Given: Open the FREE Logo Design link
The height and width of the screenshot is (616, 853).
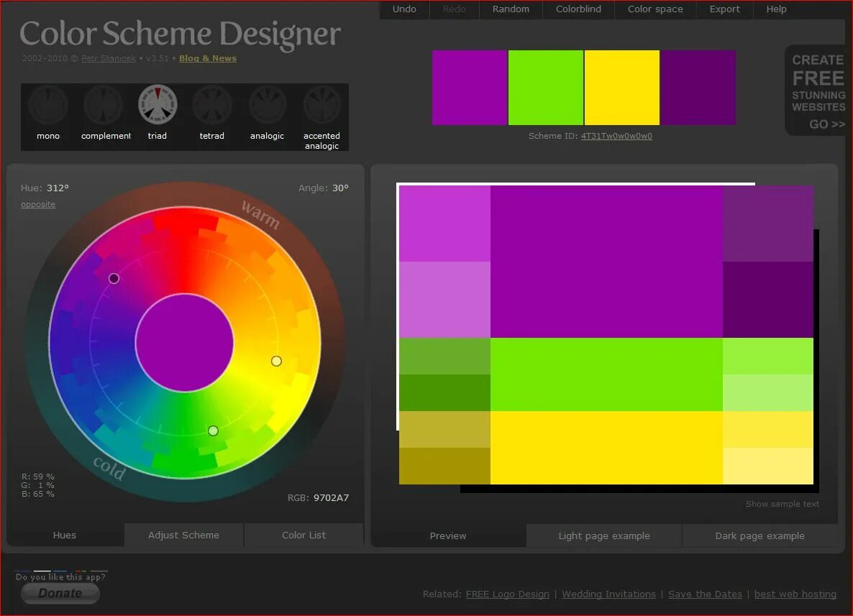Looking at the screenshot, I should pos(508,594).
